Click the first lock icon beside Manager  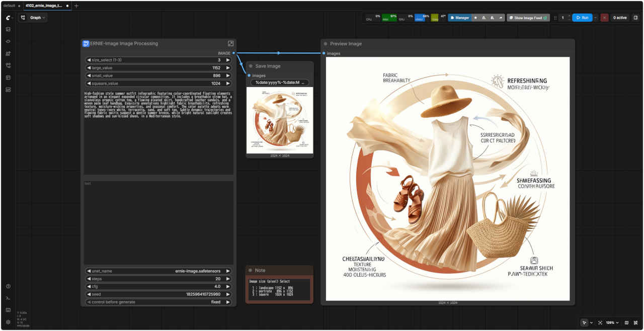[484, 18]
